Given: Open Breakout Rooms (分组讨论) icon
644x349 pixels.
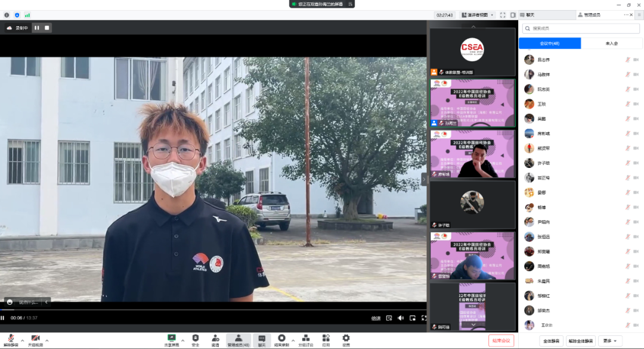Looking at the screenshot, I should [x=305, y=338].
